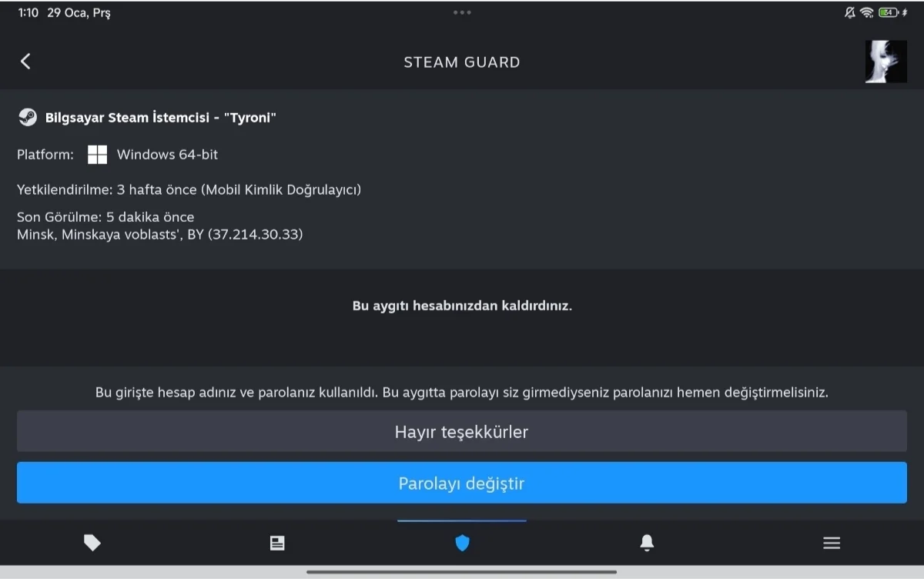Tap the Minsk location and IP address line
This screenshot has height=579, width=924.
coord(159,234)
